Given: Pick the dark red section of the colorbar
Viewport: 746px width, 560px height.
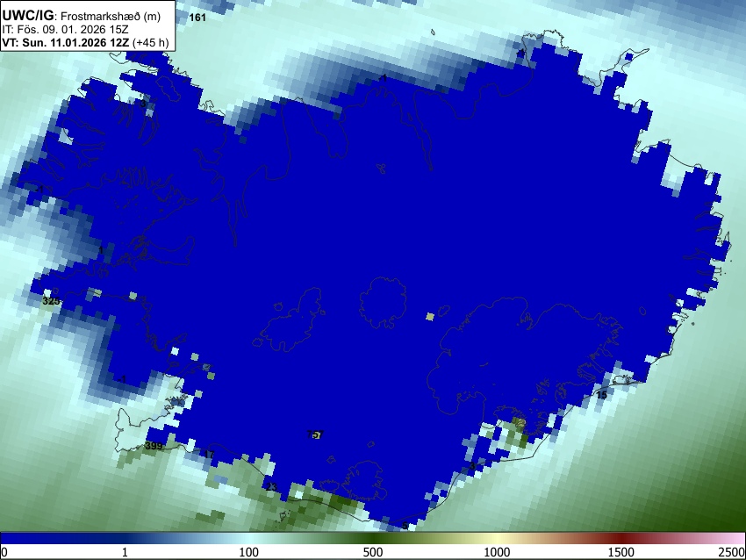Looking at the screenshot, I should pyautogui.click(x=620, y=538).
